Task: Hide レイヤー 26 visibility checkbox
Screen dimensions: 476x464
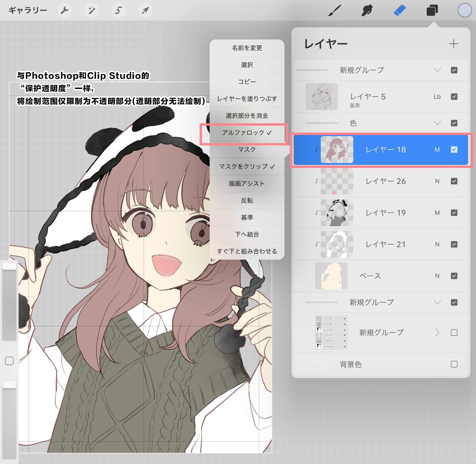Action: click(x=454, y=181)
